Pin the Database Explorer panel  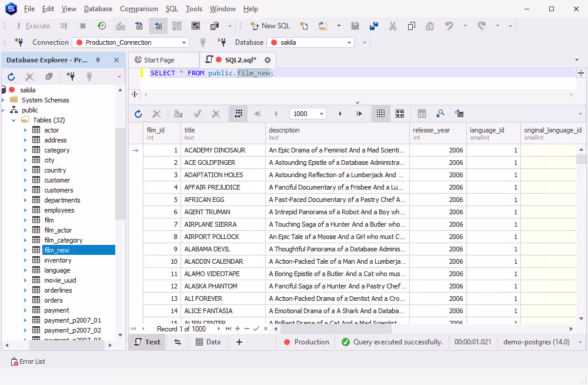[x=98, y=60]
